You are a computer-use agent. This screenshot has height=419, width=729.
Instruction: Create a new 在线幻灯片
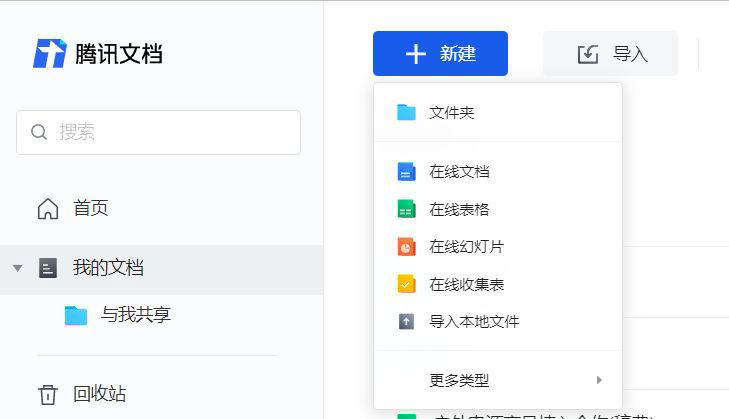498,246
